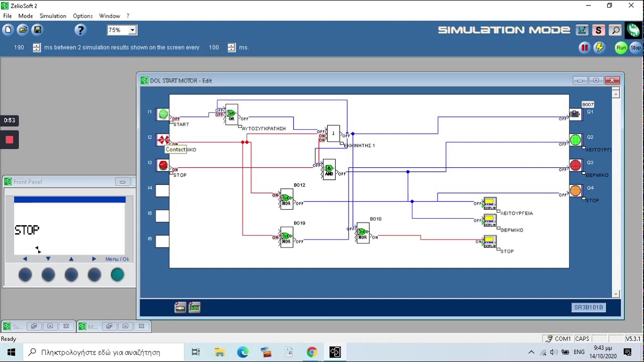Adjust the 100 ms simulation step stepper
The height and width of the screenshot is (362, 644).
pos(231,48)
